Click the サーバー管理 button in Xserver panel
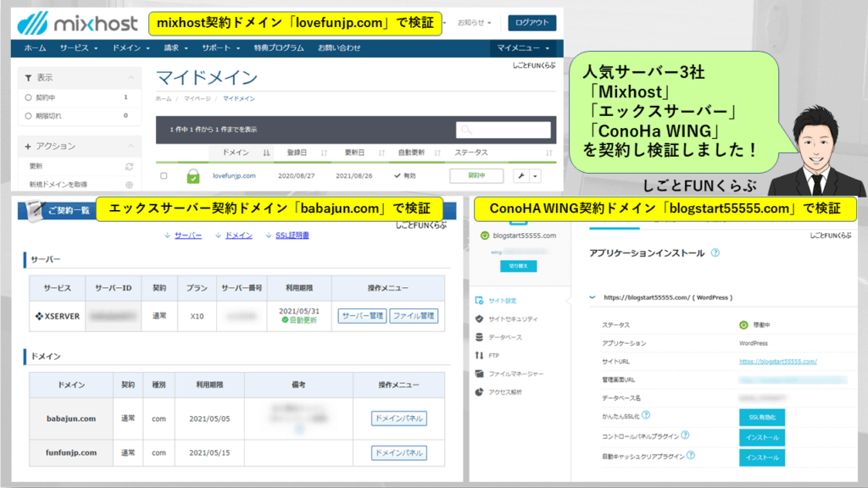Screen dimensions: 868x488 pos(362,316)
